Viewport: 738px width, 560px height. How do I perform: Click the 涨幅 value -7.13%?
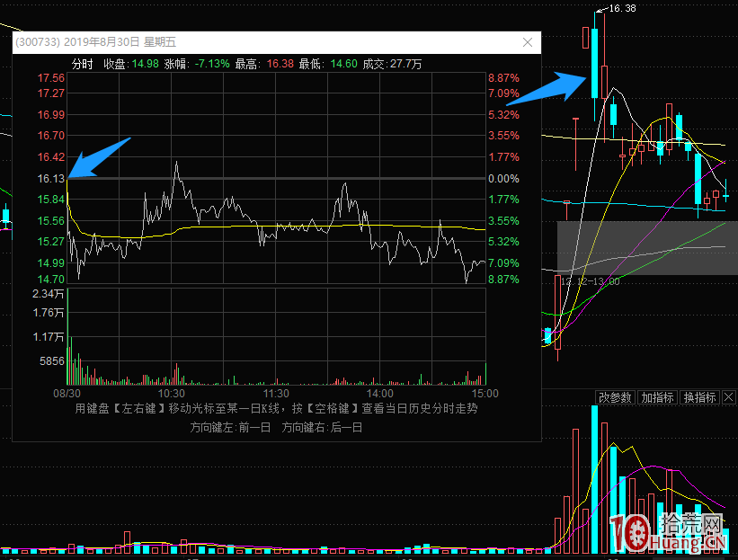[x=212, y=64]
